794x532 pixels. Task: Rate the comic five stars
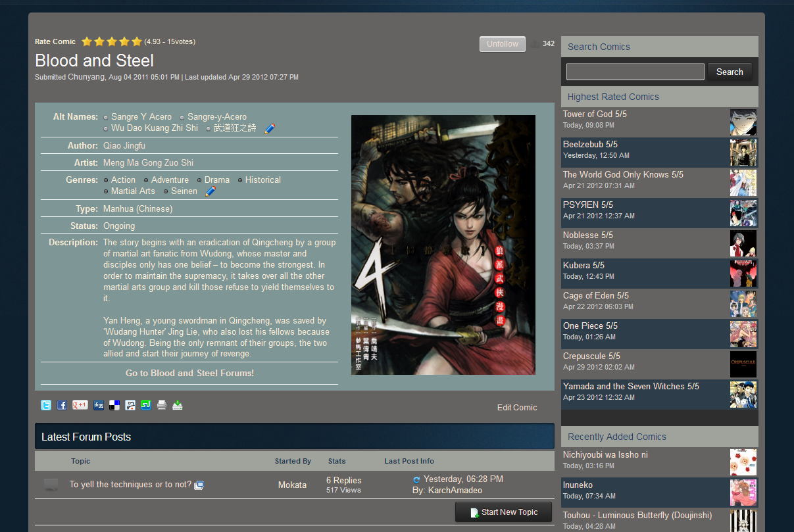point(137,41)
